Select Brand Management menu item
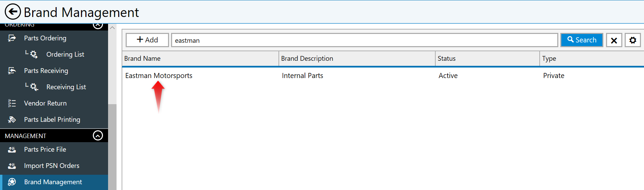 pos(54,182)
